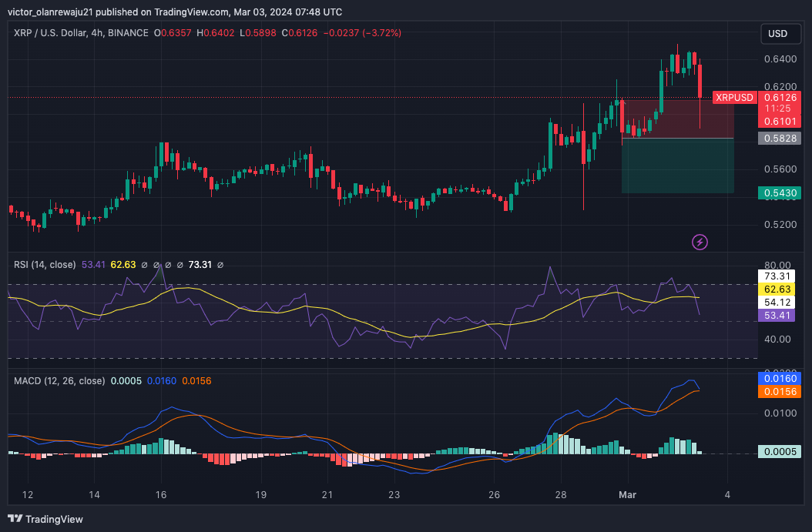Click the 23 date label on time axis

(x=394, y=495)
